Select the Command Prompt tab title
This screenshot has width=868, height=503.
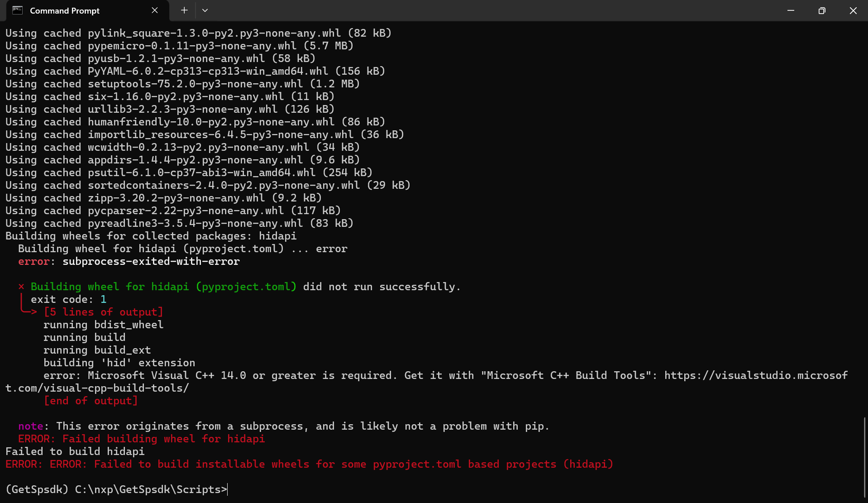[x=64, y=10]
